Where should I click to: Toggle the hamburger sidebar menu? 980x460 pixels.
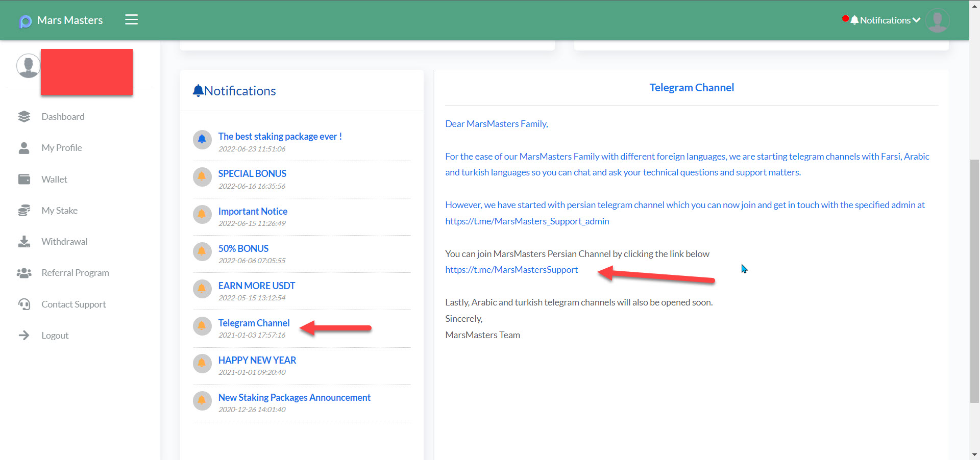click(132, 19)
